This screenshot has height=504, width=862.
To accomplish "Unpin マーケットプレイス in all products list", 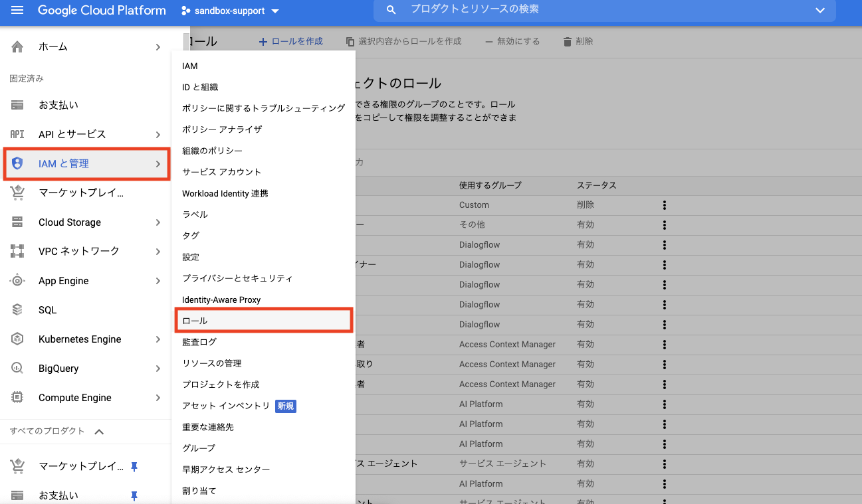I will [x=134, y=466].
